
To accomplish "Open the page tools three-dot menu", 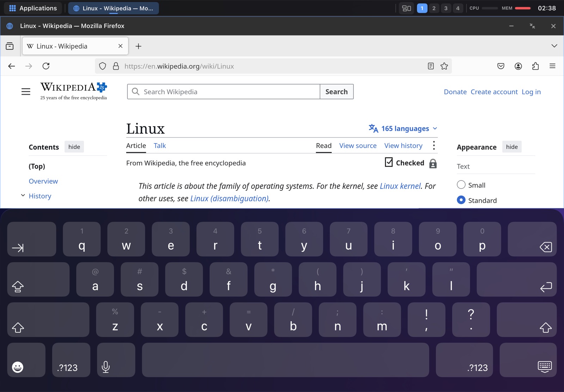I will tap(434, 146).
